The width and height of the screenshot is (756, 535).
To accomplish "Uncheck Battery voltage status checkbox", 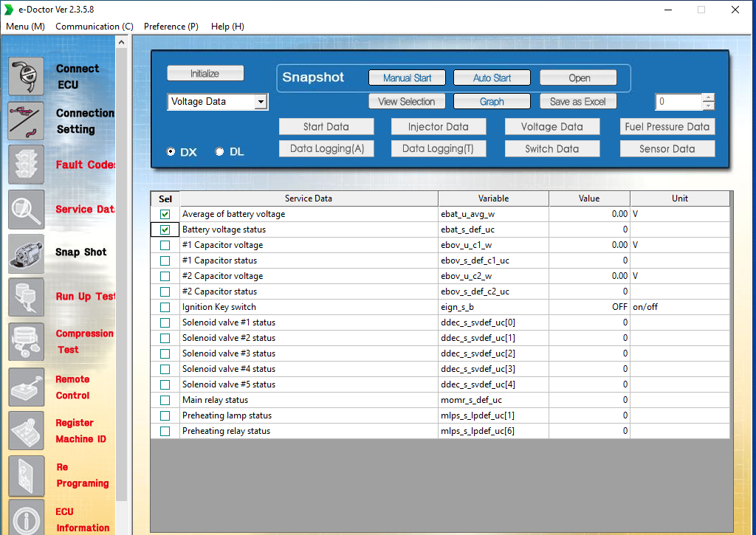I will pyautogui.click(x=165, y=229).
